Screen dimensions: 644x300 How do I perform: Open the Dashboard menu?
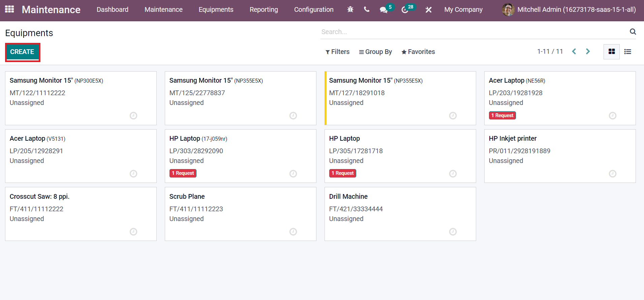(113, 9)
